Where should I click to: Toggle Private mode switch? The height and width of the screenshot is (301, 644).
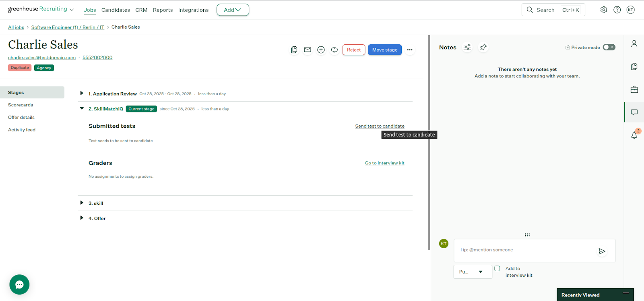(x=609, y=48)
